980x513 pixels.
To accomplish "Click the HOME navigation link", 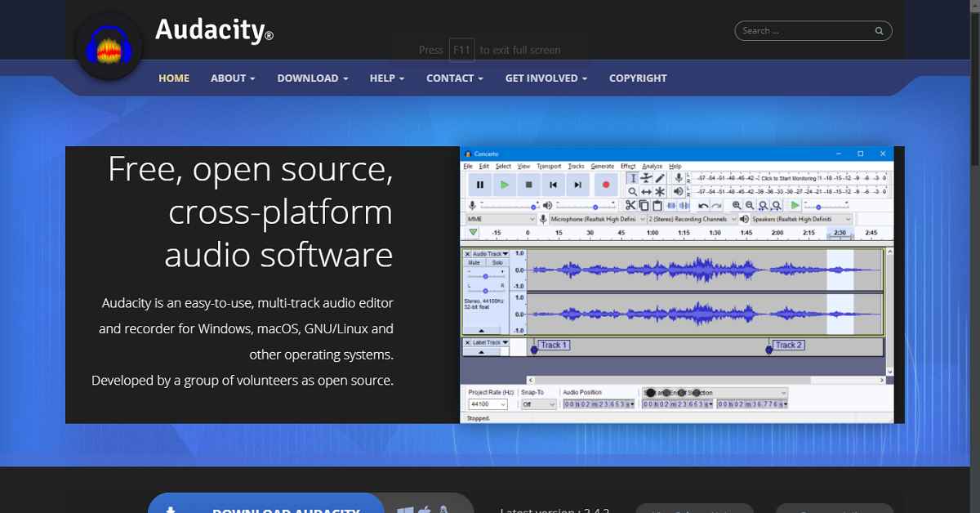I will pos(174,78).
